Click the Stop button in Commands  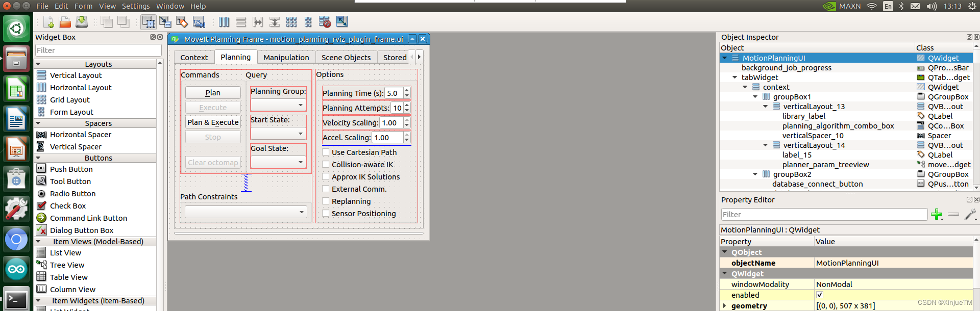tap(213, 137)
